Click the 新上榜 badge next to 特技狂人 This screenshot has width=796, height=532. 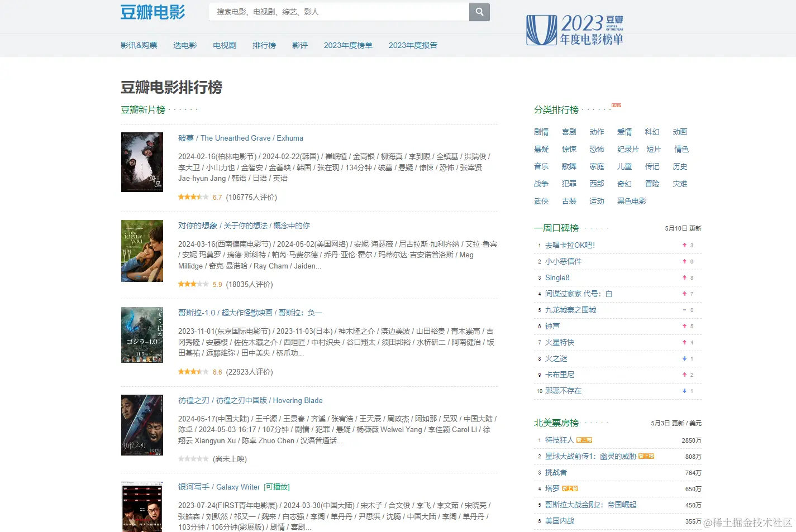[584, 440]
